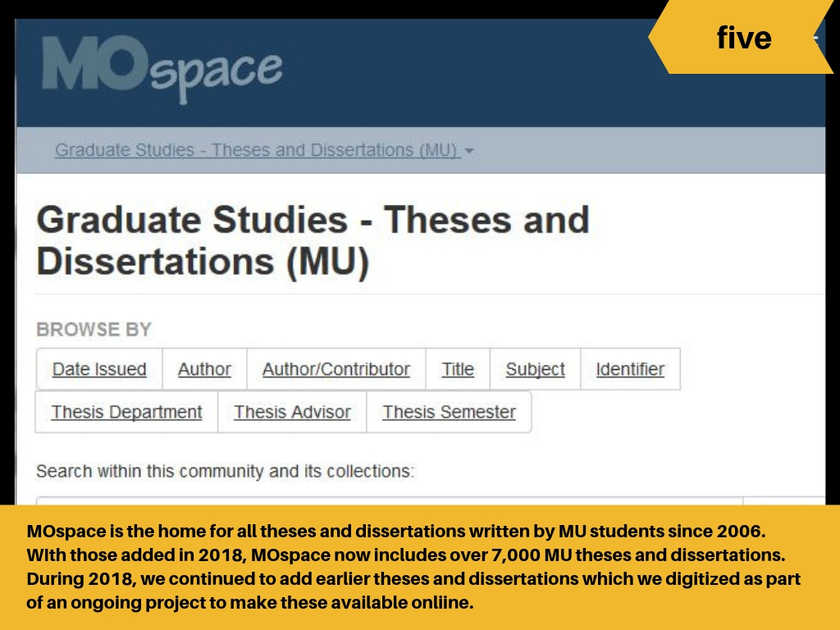Click 'Search within this community' label

pos(225,472)
